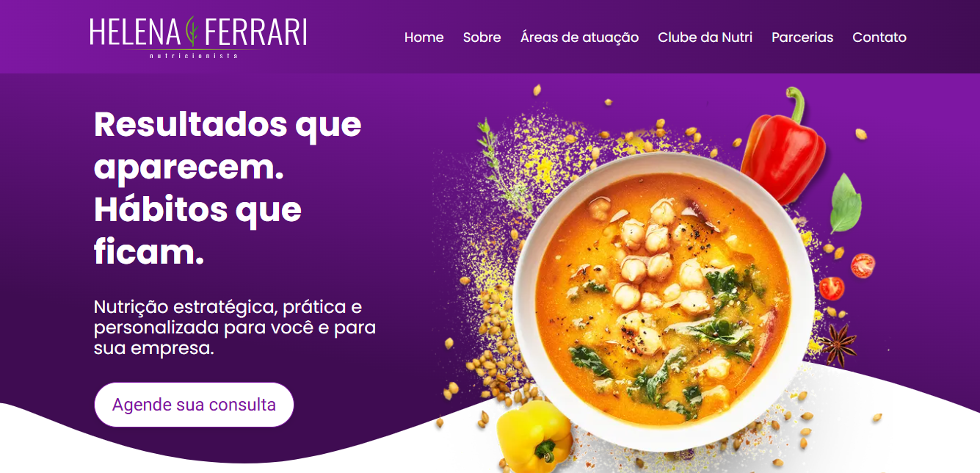
Task: Click the star anise spice
Action: click(838, 345)
